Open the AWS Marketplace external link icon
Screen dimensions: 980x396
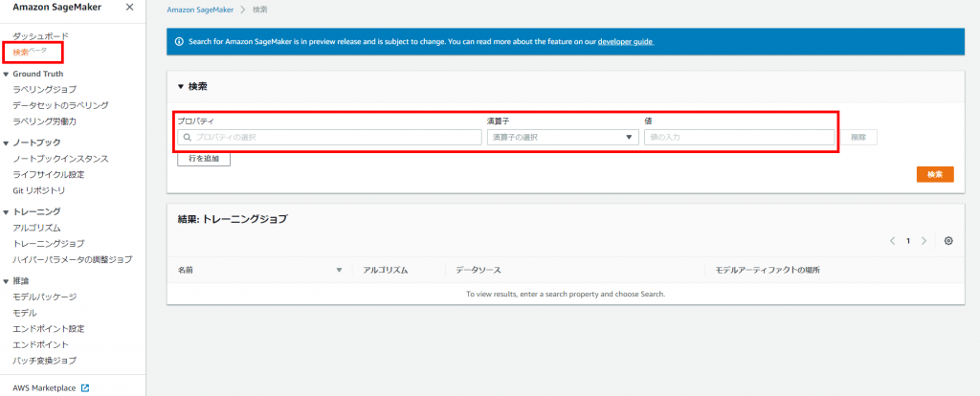tap(85, 388)
